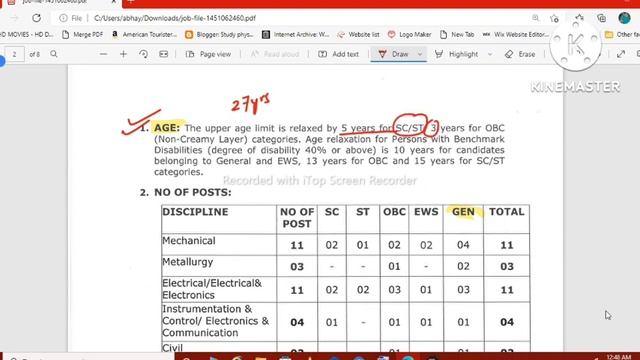Toggle fit to page width icon
The width and height of the screenshot is (640, 360).
[164, 54]
